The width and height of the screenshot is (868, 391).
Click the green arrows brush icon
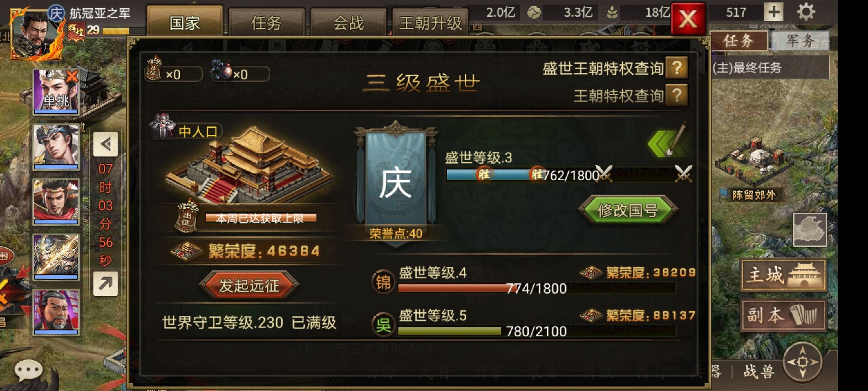[667, 141]
